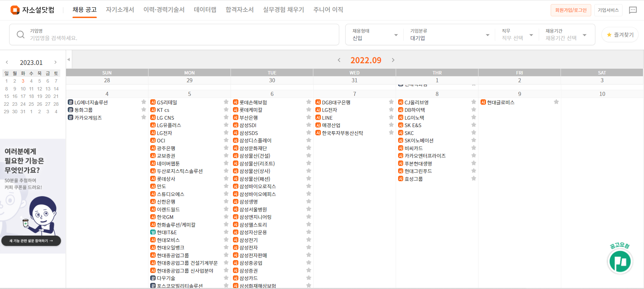Click the 시 badge beside LINE
Viewport: 644px width, 289px height.
[318, 117]
